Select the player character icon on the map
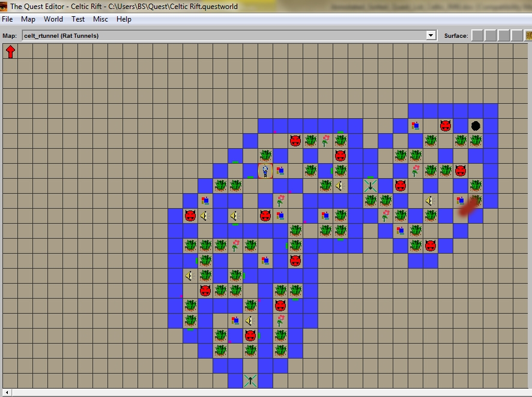532x397 pixels. (x=265, y=171)
